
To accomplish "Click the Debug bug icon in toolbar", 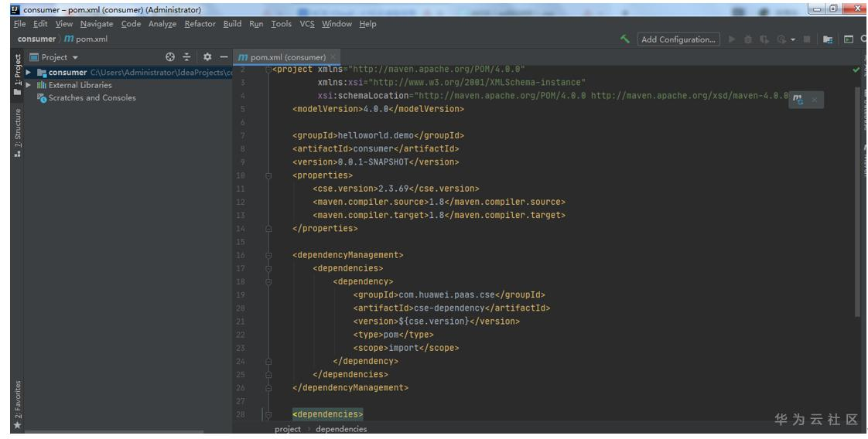I will click(748, 39).
